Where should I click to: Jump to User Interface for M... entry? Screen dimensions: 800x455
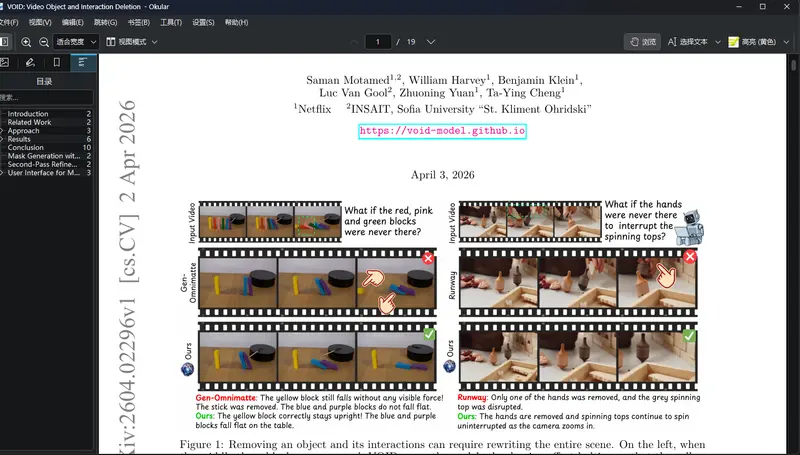(43, 173)
